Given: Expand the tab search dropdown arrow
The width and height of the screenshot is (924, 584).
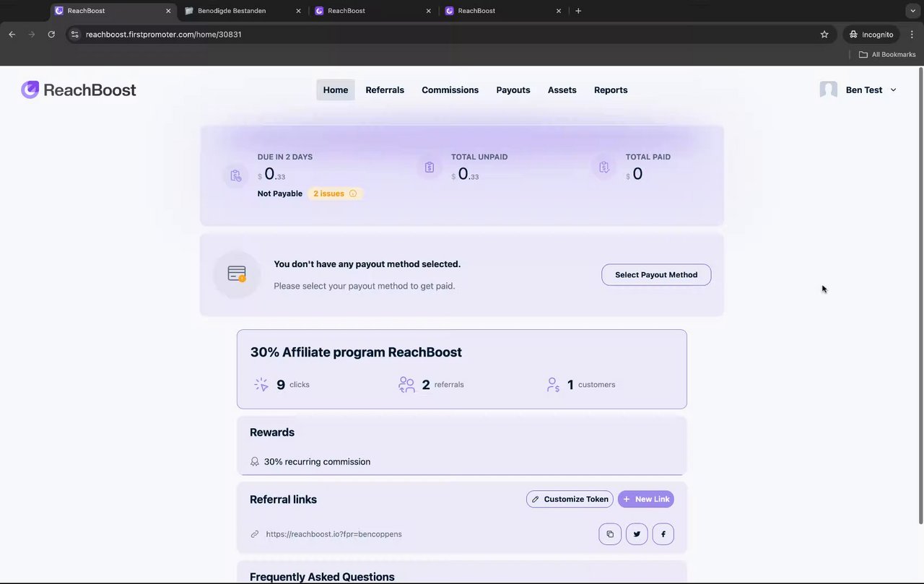Looking at the screenshot, I should point(912,11).
